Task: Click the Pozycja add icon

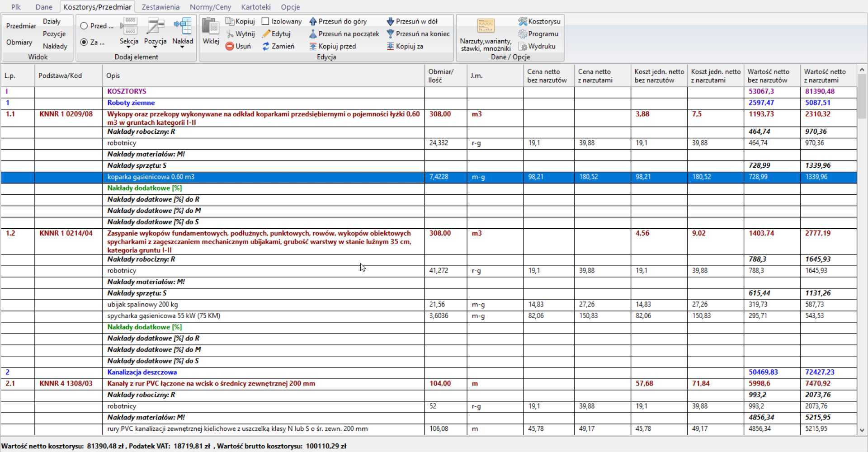Action: [156, 26]
